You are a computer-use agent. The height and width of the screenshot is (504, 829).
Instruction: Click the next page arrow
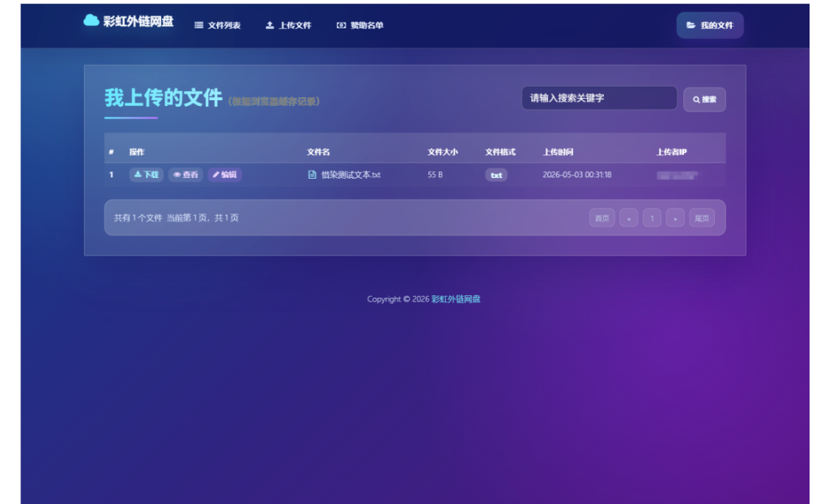click(675, 218)
